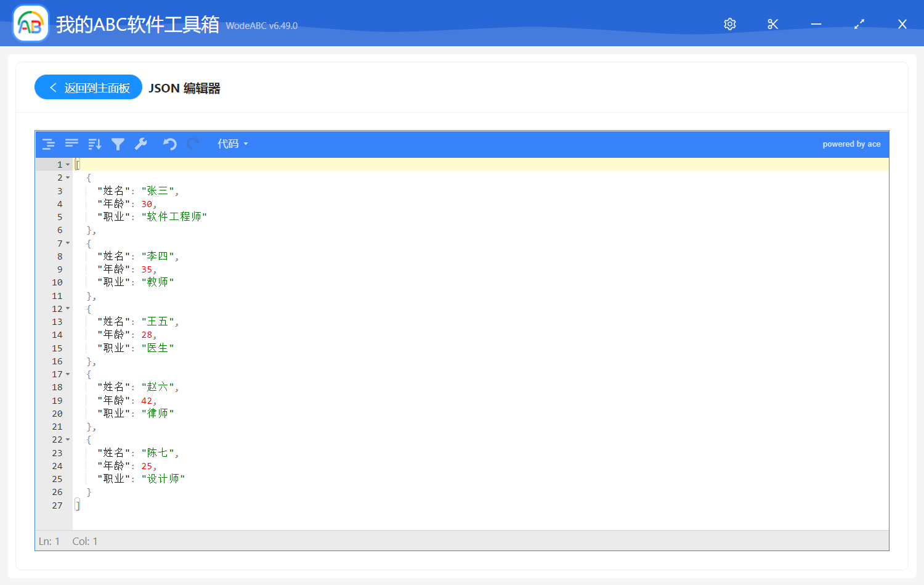Open the powered by ace link
Screen dimensions: 924x585
click(x=851, y=144)
